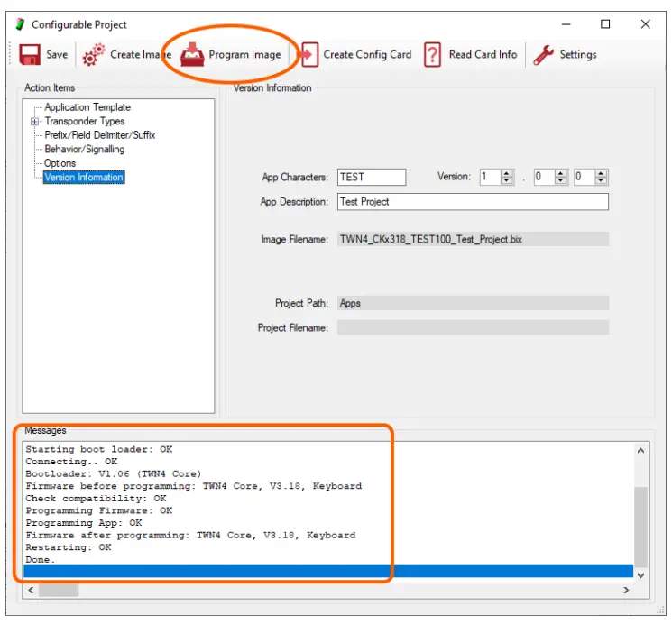The width and height of the screenshot is (672, 624).
Task: Click the Messages scroll left arrow
Action: point(31,590)
